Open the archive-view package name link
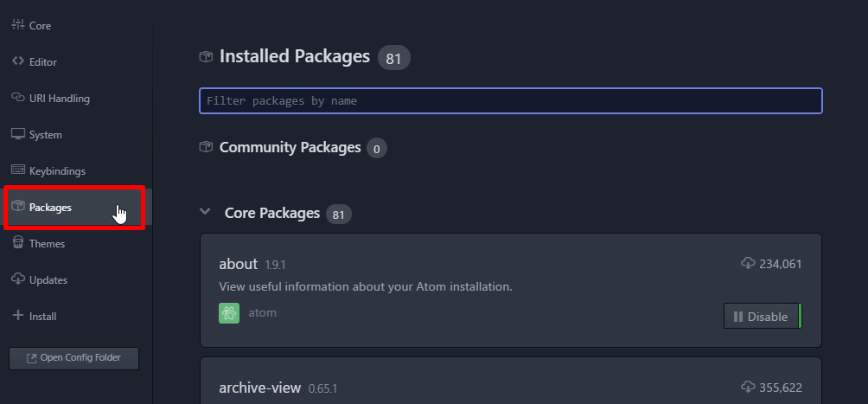Screen dimensions: 868x404 [259, 388]
